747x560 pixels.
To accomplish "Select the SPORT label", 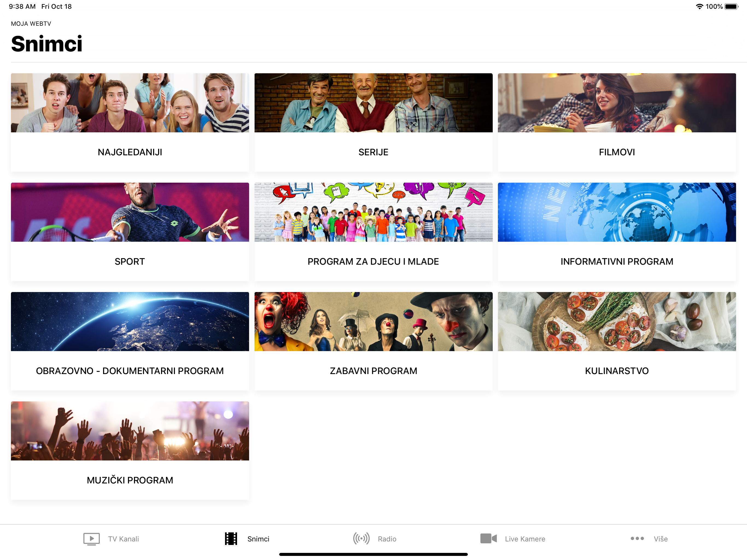I will click(130, 262).
